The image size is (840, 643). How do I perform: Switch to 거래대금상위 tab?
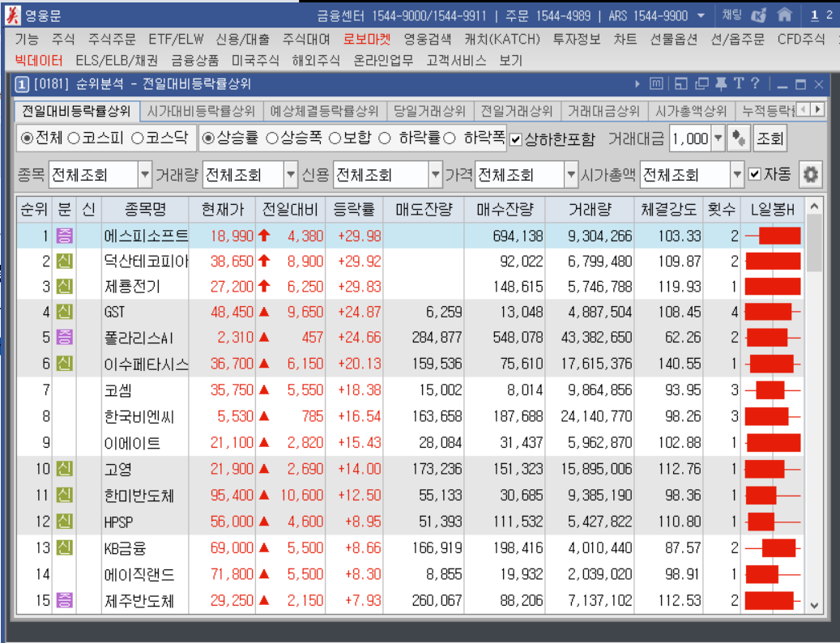point(603,112)
